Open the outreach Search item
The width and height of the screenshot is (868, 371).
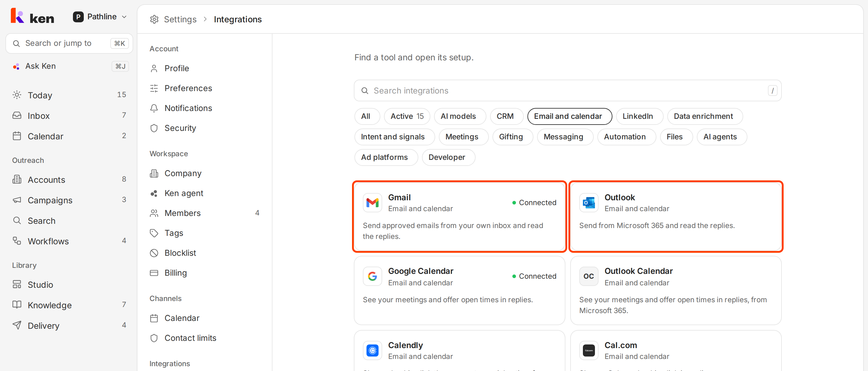[x=69, y=220]
